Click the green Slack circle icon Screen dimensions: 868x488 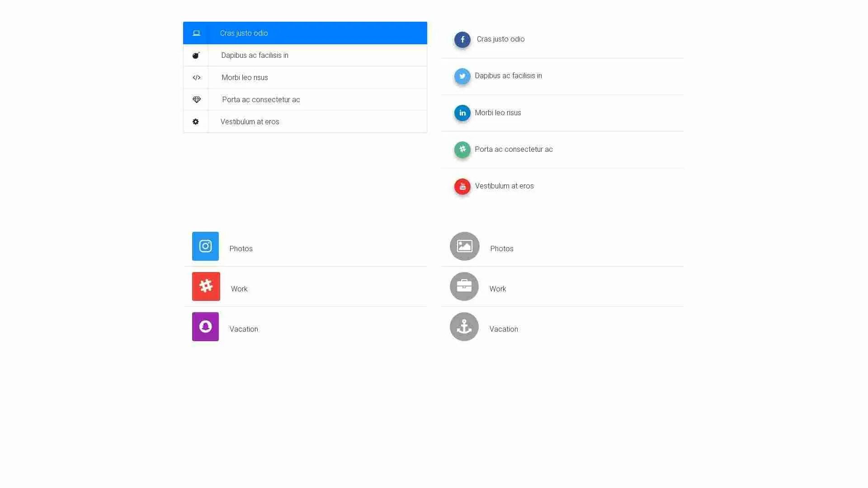click(x=462, y=150)
